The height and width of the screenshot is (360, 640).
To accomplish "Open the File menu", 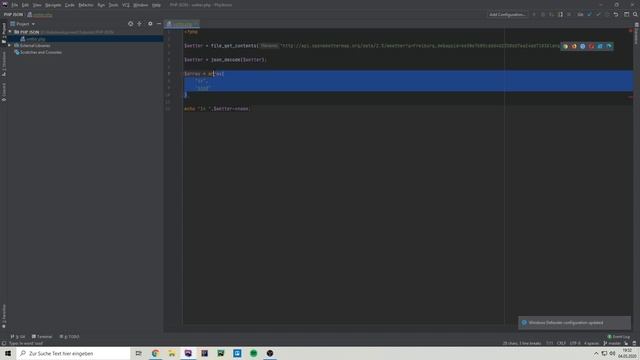I will coord(15,5).
